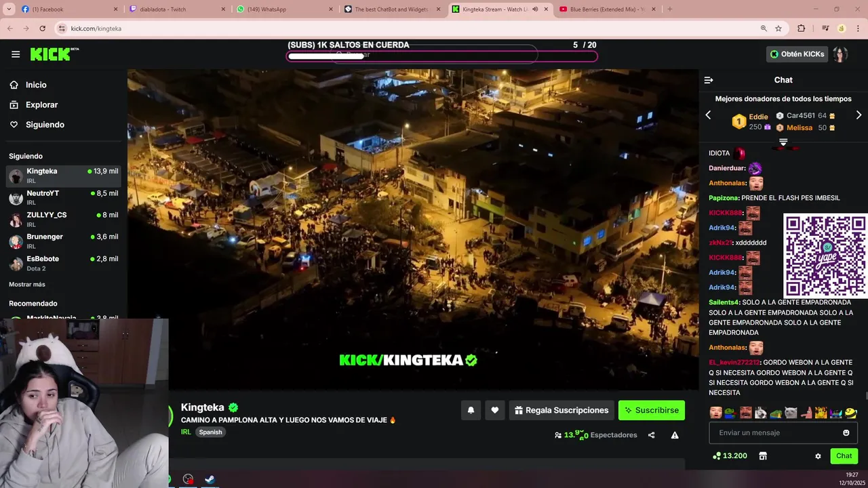Click Kingteka channel name below video

202,407
